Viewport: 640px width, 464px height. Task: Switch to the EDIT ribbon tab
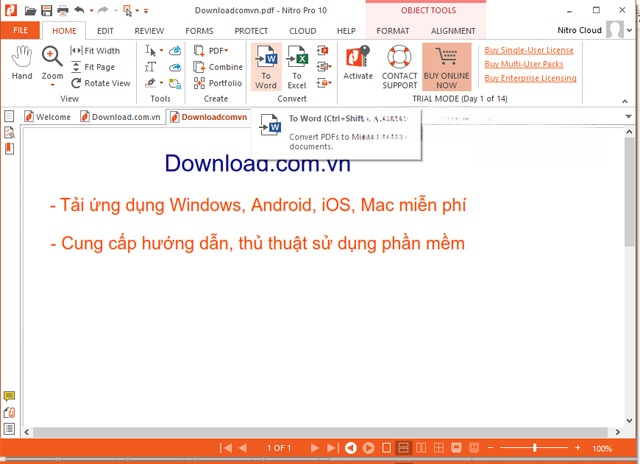pyautogui.click(x=105, y=31)
